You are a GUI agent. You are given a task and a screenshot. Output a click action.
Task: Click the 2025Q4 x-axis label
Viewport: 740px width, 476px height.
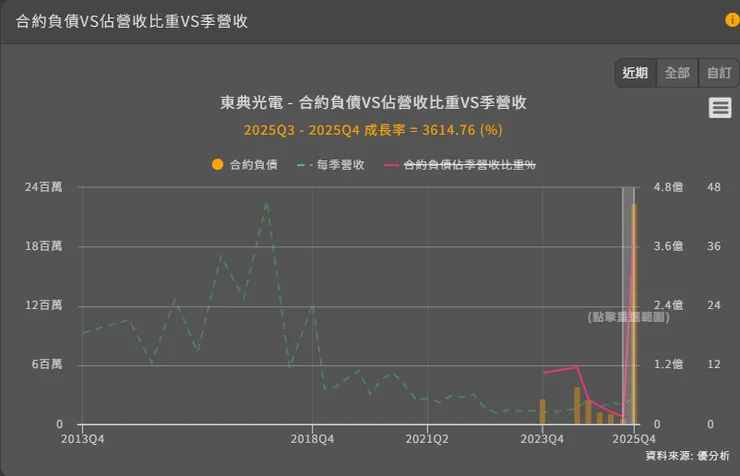[634, 439]
